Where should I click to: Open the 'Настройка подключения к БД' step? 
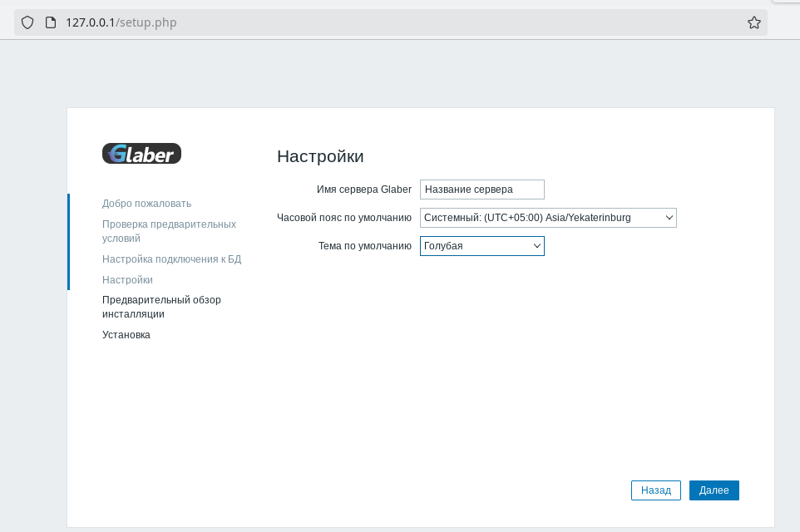click(171, 259)
